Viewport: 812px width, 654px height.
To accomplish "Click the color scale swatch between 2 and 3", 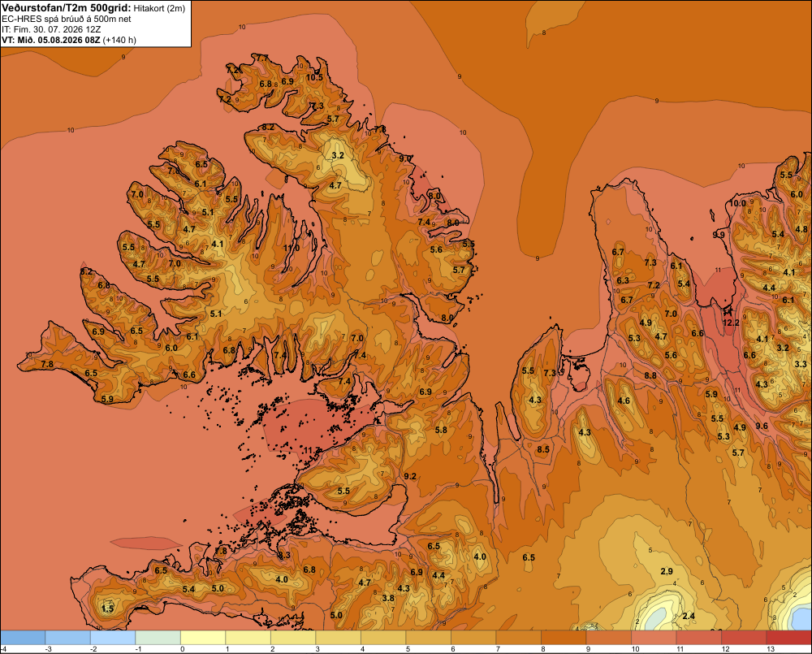I will [293, 638].
